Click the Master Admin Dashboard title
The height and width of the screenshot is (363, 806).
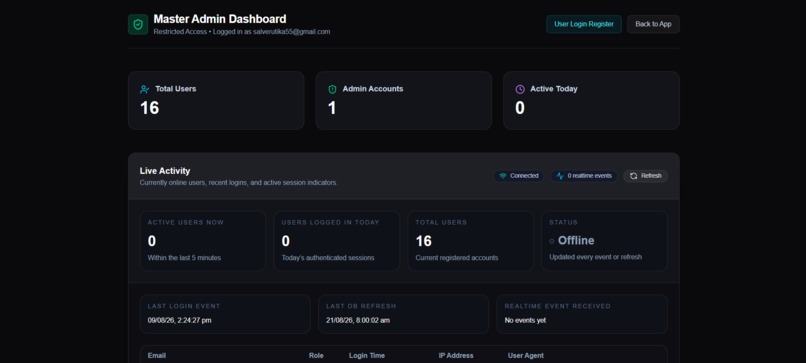click(x=220, y=19)
